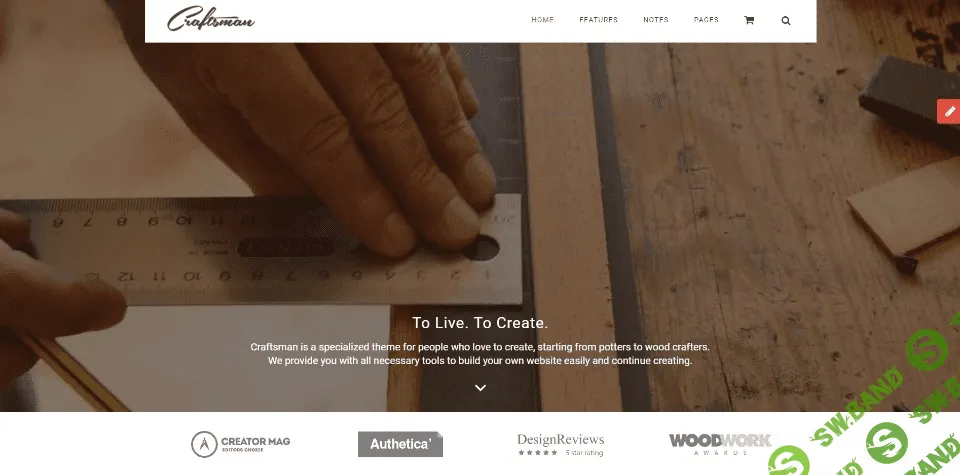
Task: Click the Craftsman description paragraph
Action: tap(480, 354)
